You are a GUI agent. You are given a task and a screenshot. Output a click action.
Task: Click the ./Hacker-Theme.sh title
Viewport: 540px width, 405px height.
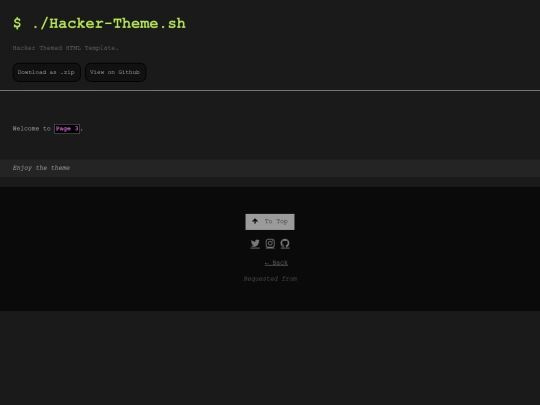point(99,23)
